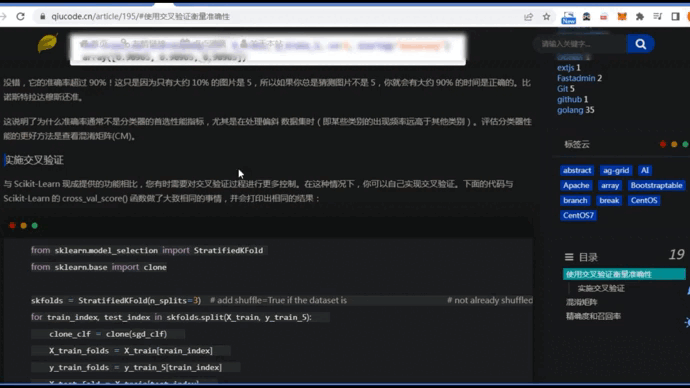The width and height of the screenshot is (690, 388).
Task: Select the ag-grid tag
Action: click(616, 170)
